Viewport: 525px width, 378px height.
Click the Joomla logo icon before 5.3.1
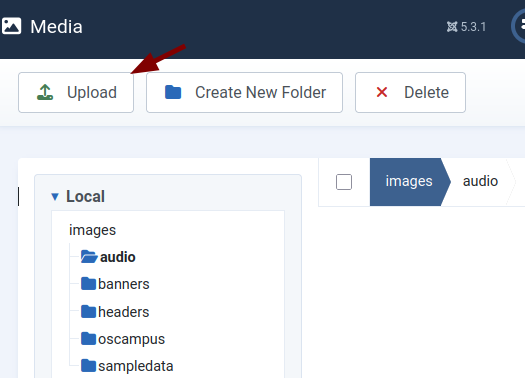point(452,27)
